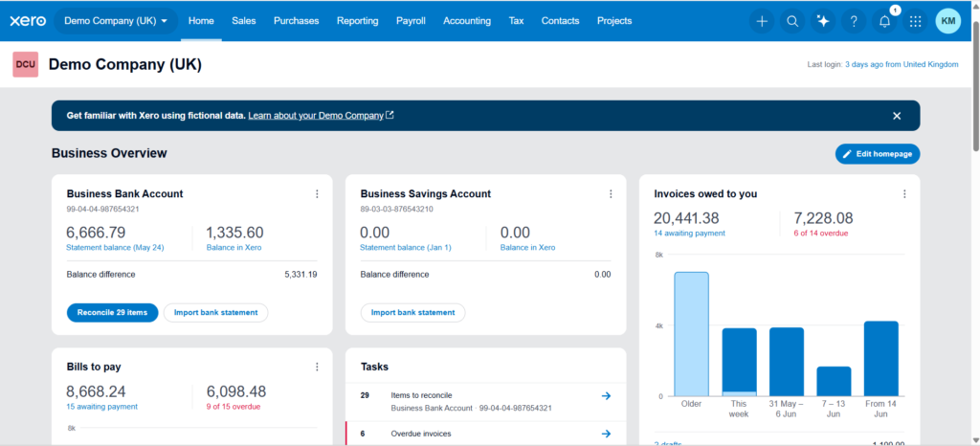Open 15 awaiting payment bills link

click(x=101, y=406)
